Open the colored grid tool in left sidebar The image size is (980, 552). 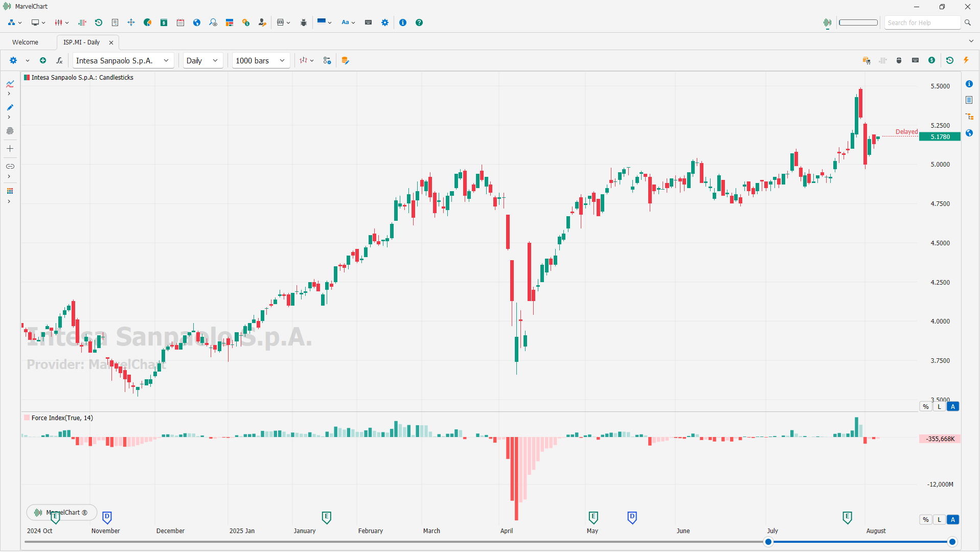pos(10,191)
